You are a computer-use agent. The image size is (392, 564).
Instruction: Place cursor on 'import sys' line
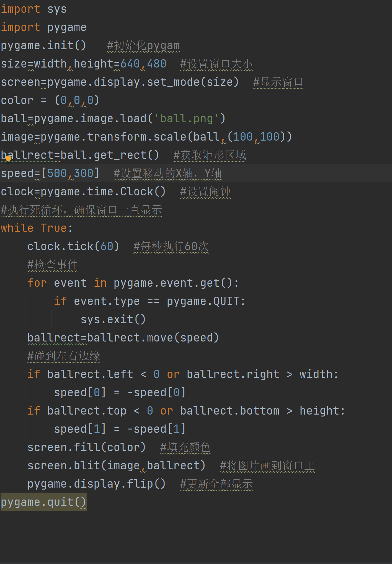[x=33, y=9]
